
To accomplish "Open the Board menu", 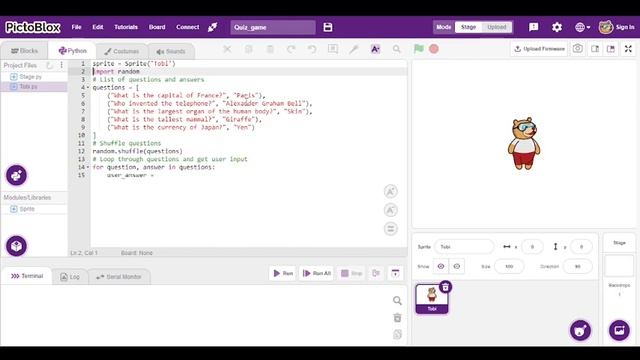I will click(x=157, y=27).
